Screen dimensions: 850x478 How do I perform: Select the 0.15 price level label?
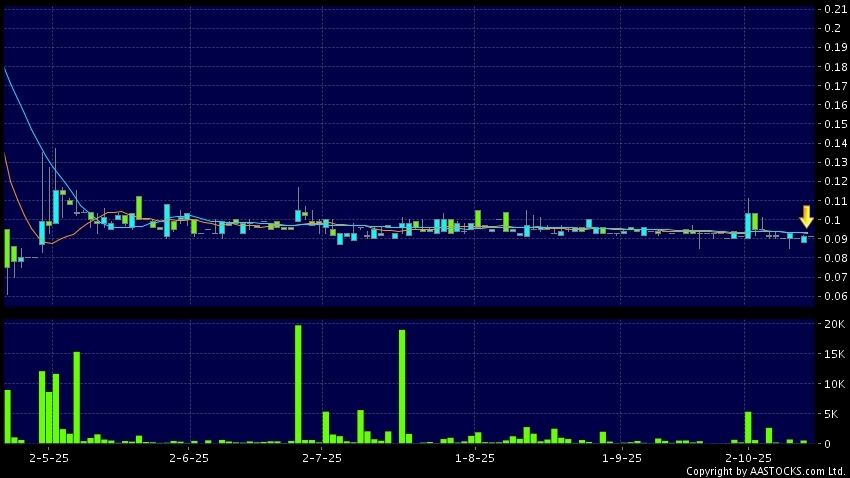(833, 124)
